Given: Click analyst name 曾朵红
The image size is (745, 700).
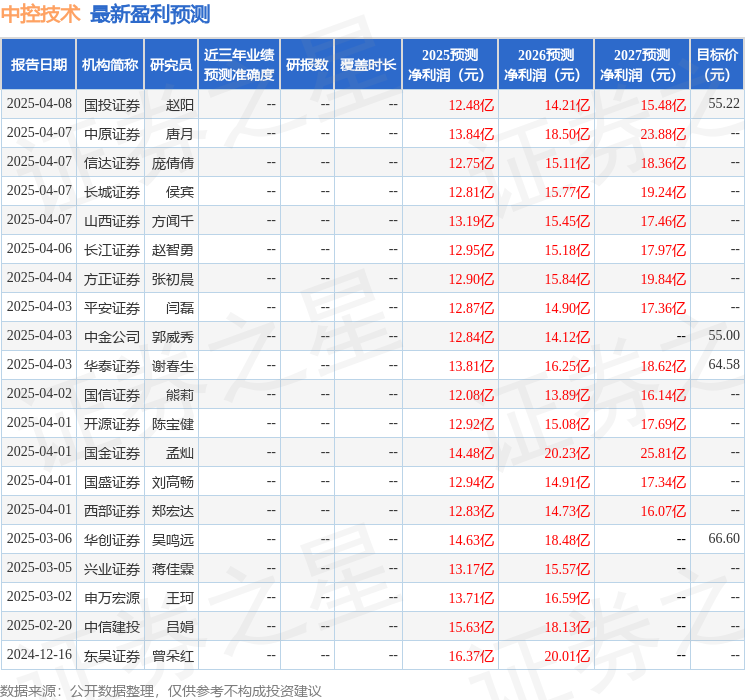Looking at the screenshot, I should 173,656.
